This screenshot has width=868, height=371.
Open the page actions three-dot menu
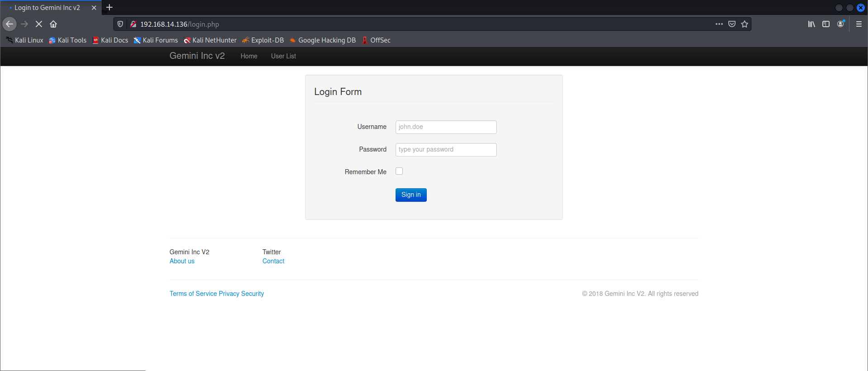[719, 24]
